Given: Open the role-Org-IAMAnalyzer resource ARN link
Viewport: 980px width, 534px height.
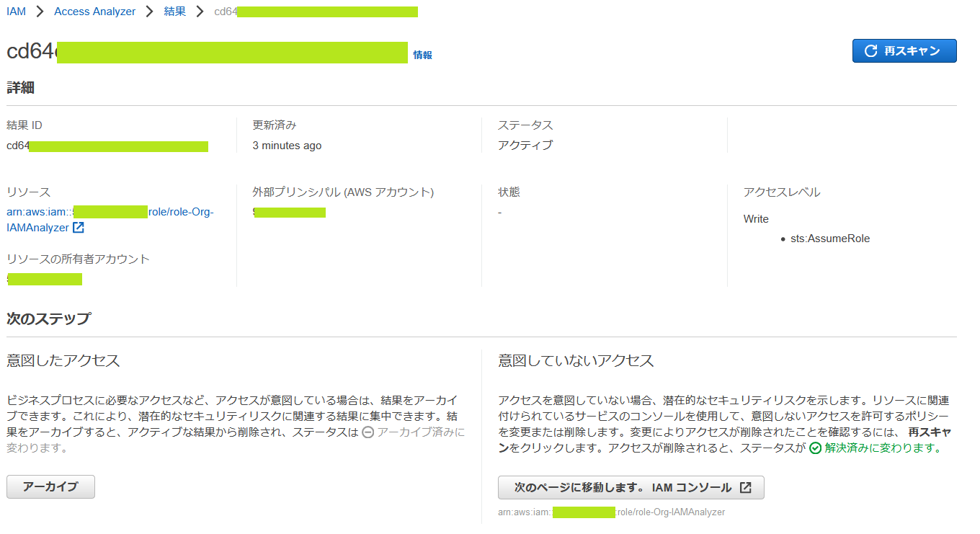Looking at the screenshot, I should [110, 220].
